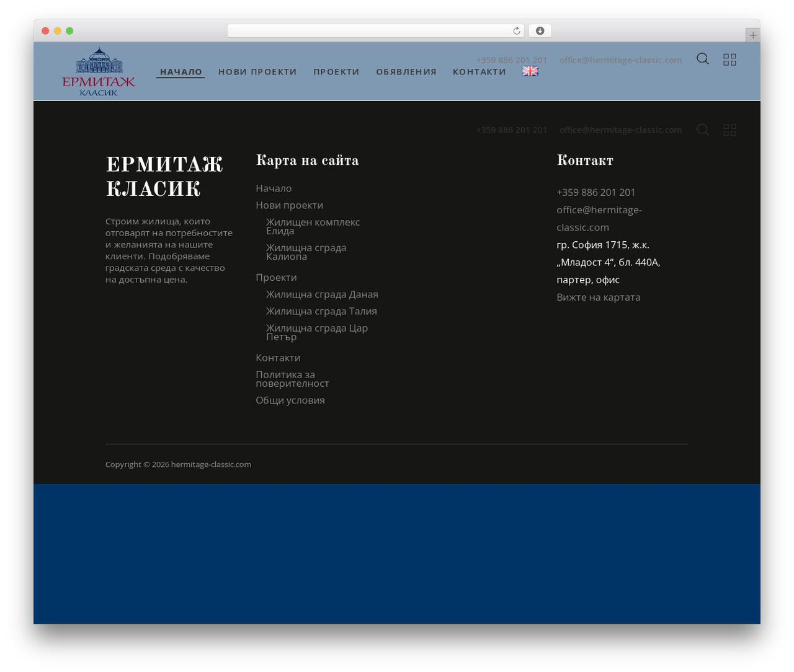
Task: Open the Нови проекти sitemap link
Action: point(289,205)
